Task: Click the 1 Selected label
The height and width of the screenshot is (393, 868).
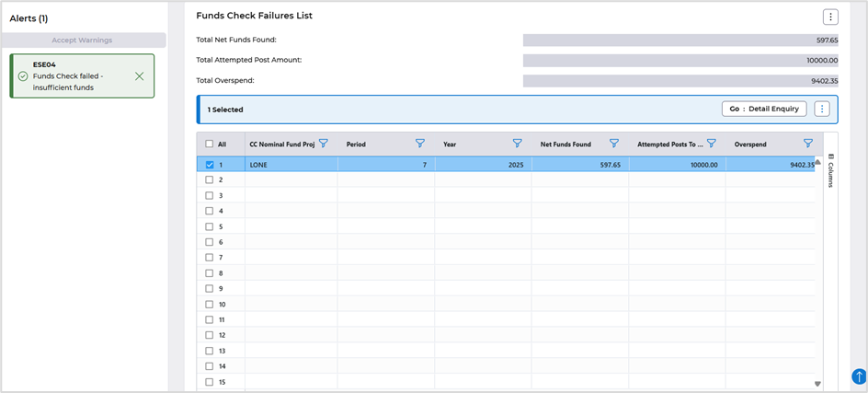Action: tap(225, 110)
